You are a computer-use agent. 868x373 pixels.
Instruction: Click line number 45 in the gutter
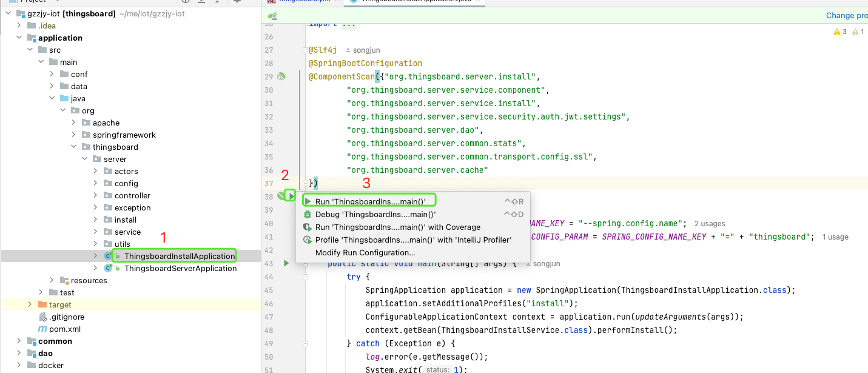270,290
